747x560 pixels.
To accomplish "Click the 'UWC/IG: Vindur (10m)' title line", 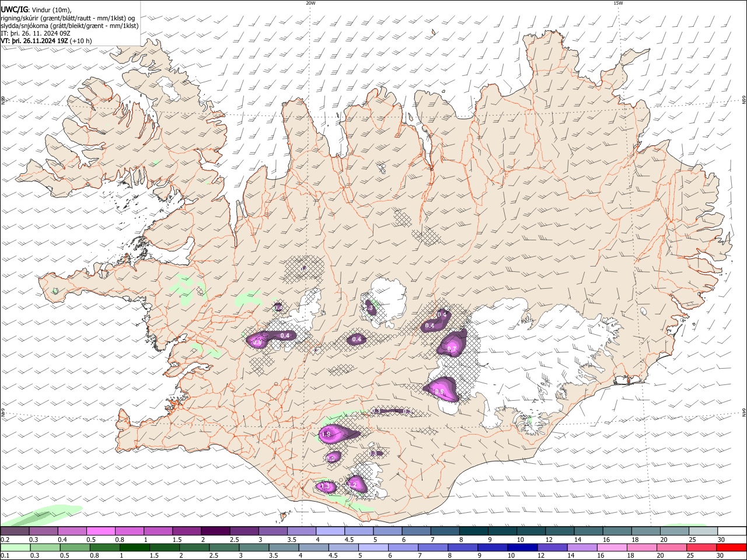I will [x=36, y=10].
